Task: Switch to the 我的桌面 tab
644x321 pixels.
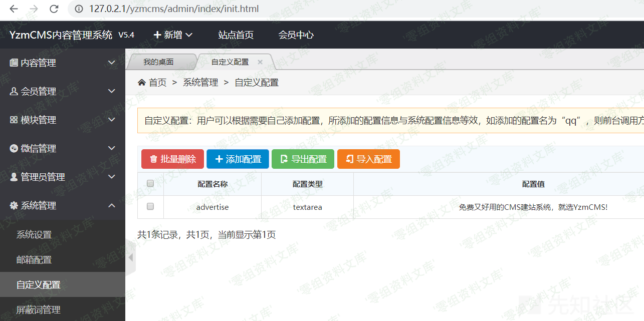Action: pyautogui.click(x=158, y=62)
